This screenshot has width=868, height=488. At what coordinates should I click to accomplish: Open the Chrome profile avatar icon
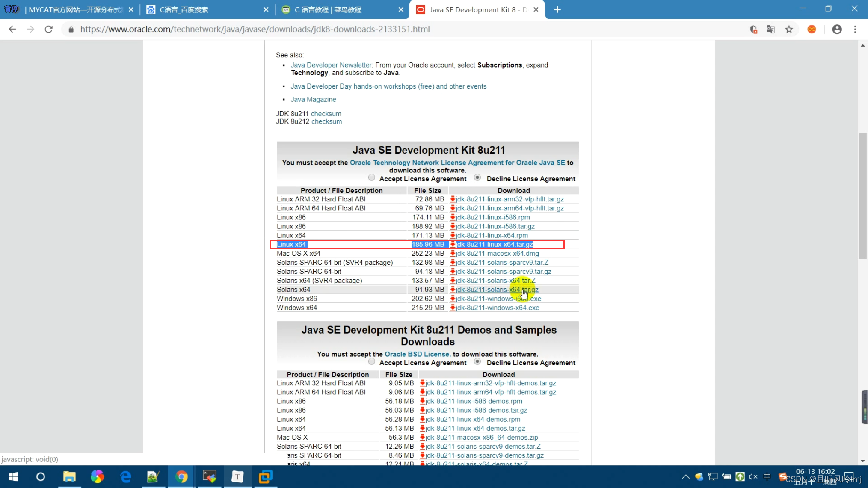click(x=837, y=29)
